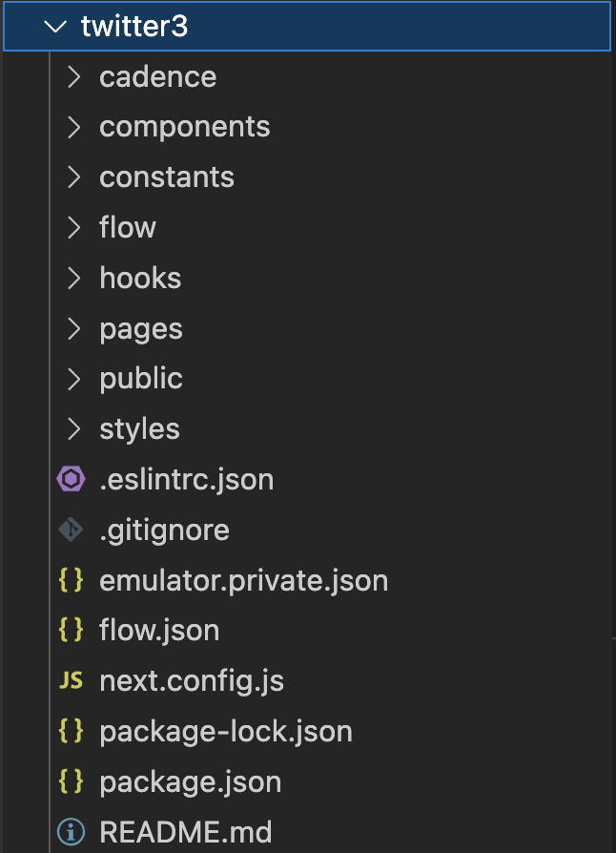Click the JS icon for next.config.js
Viewport: 616px width, 853px height.
tap(71, 680)
